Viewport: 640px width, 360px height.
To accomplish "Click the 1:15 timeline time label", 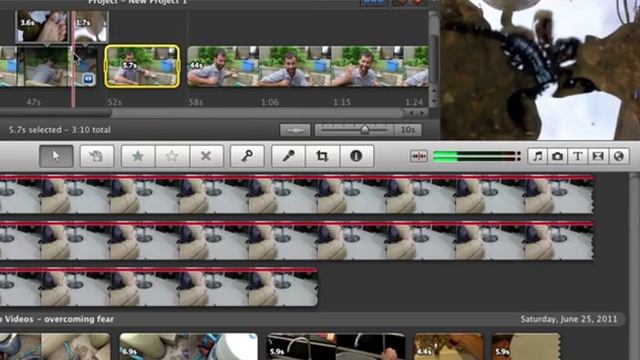I will (342, 102).
